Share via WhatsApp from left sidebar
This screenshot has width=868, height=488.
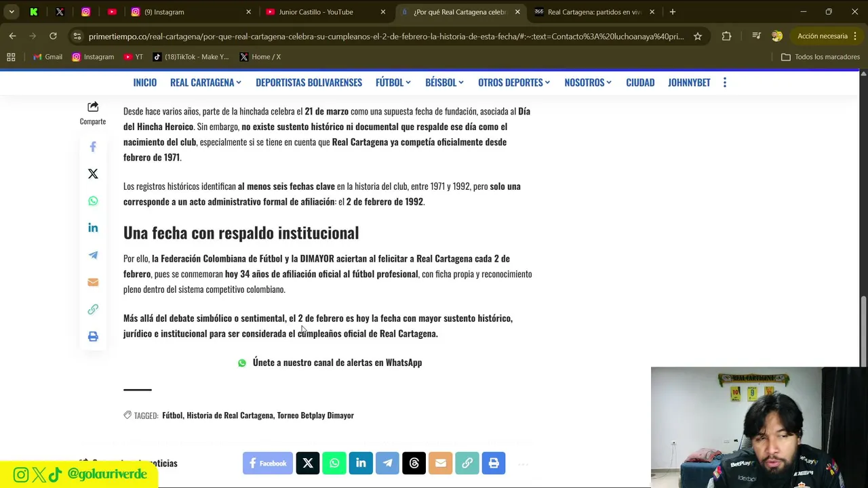pyautogui.click(x=93, y=201)
